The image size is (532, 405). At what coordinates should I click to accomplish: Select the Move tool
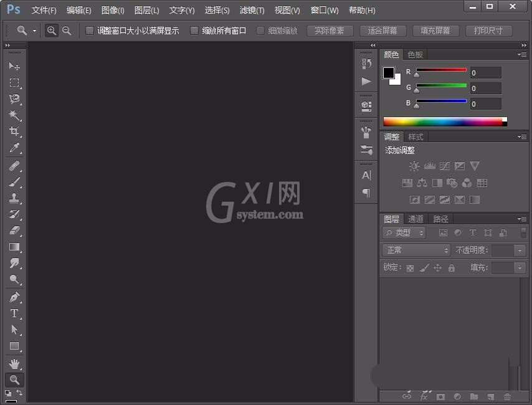click(x=14, y=66)
